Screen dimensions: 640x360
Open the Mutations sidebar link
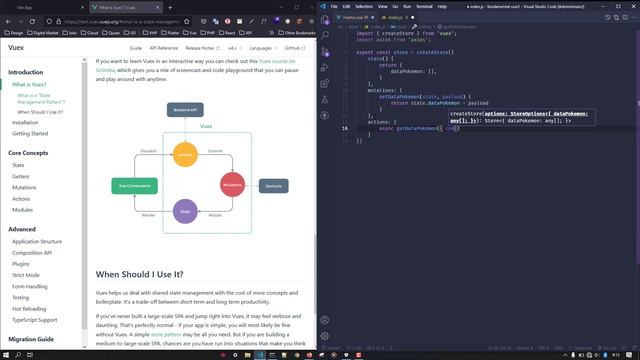[24, 187]
